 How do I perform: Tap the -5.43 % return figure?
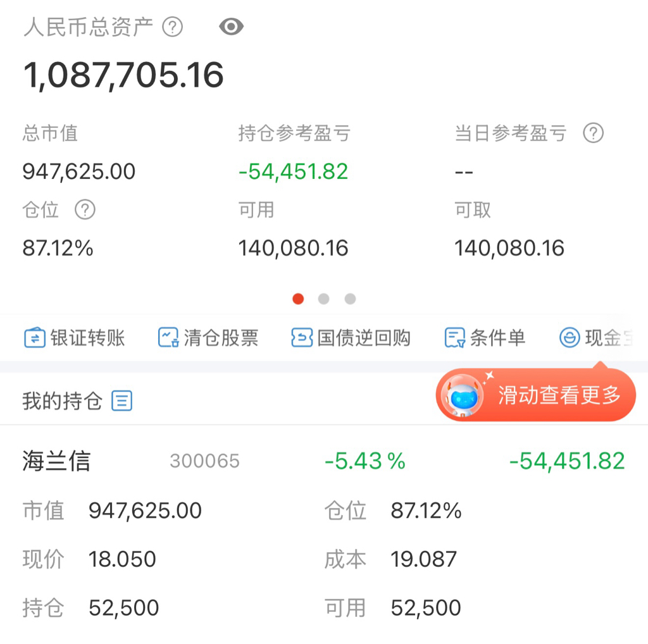365,461
